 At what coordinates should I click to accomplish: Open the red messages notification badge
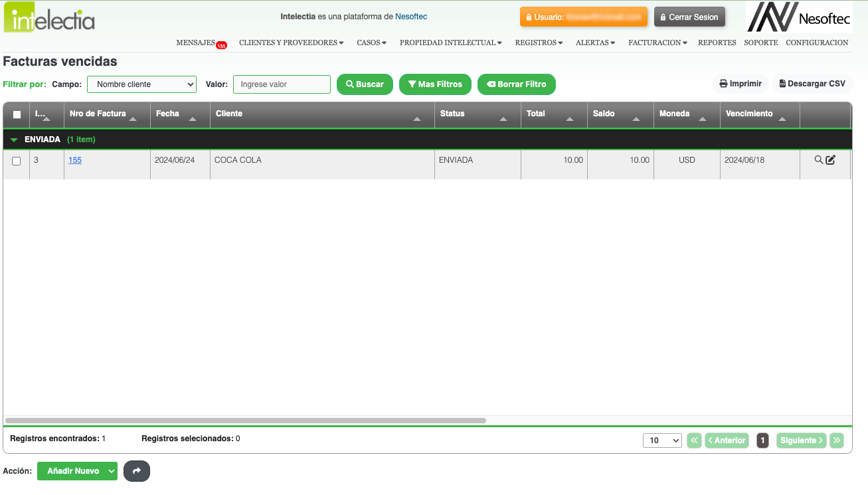221,46
